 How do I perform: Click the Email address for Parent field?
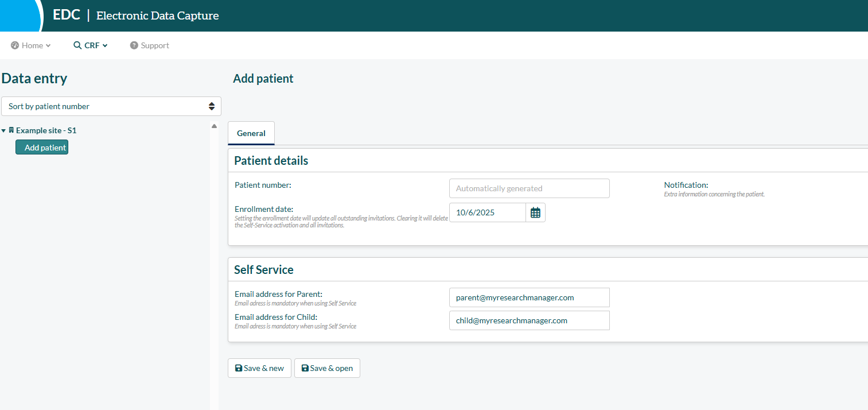coord(530,297)
